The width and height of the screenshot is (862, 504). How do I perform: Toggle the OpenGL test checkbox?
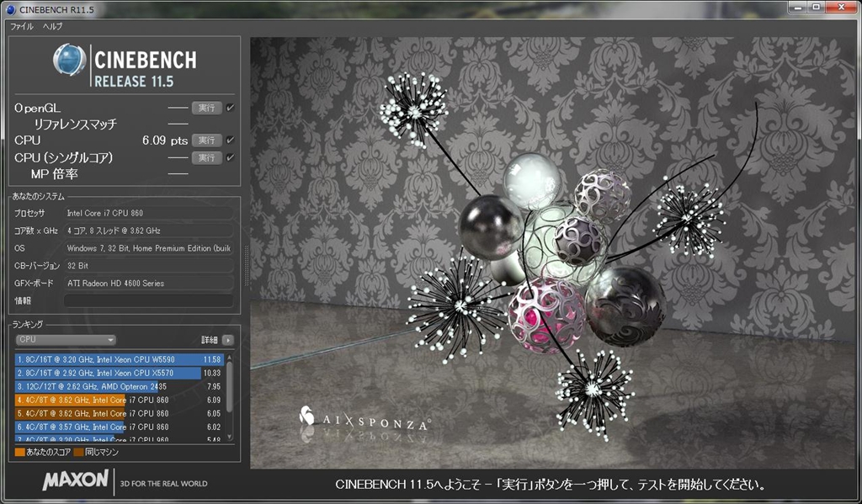pyautogui.click(x=231, y=108)
